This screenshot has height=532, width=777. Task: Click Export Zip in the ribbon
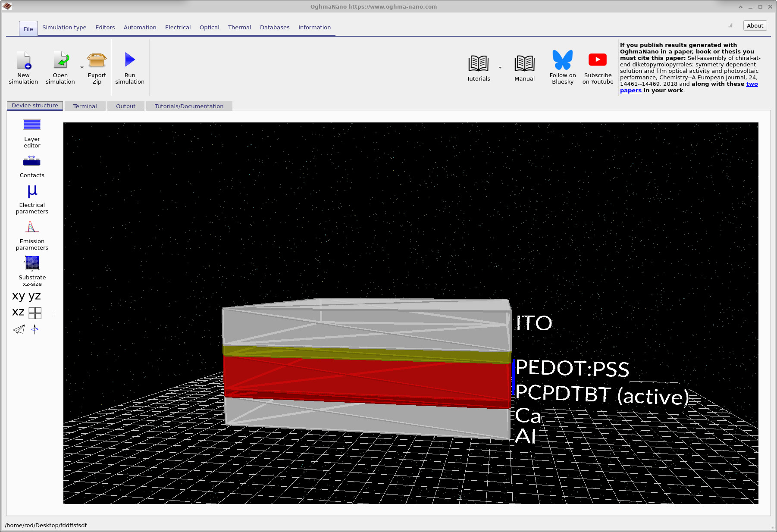coord(97,61)
